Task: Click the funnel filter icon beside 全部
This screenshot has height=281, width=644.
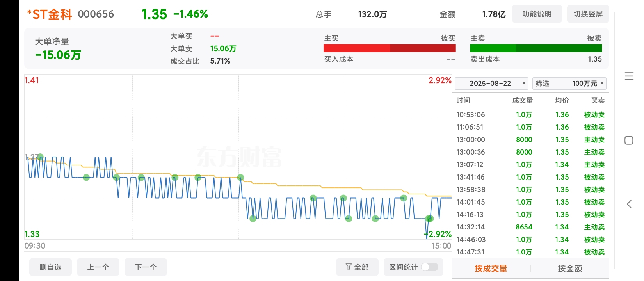Action: coord(349,267)
